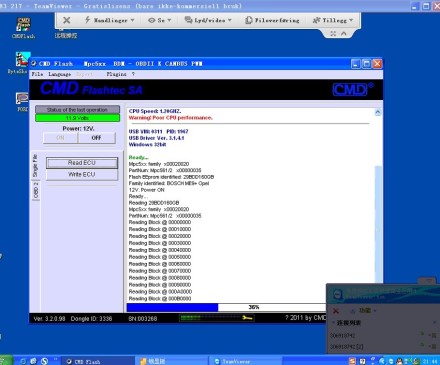Toggle fullscreen icon under TeamViewer toolbar

[333, 34]
